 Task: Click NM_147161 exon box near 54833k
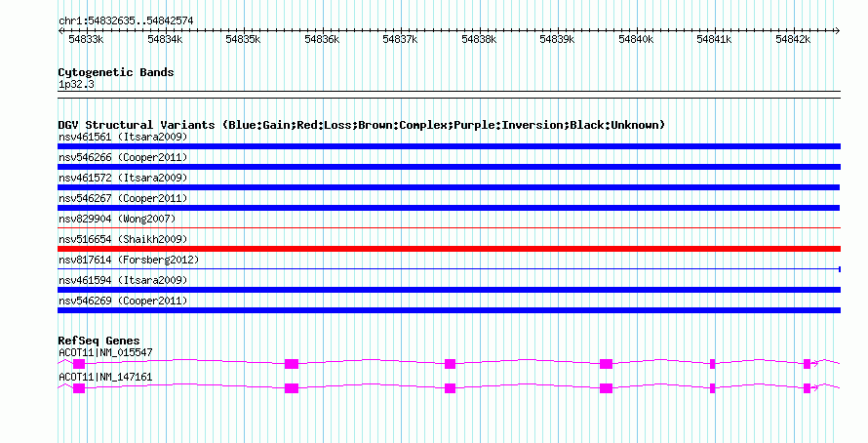pos(79,388)
